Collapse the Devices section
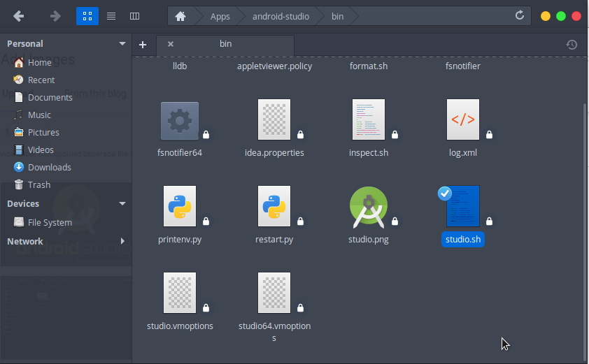This screenshot has width=589, height=364. pos(122,204)
